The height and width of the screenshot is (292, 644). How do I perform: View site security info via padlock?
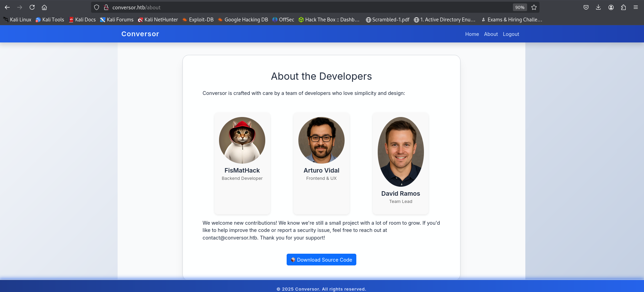pyautogui.click(x=106, y=7)
